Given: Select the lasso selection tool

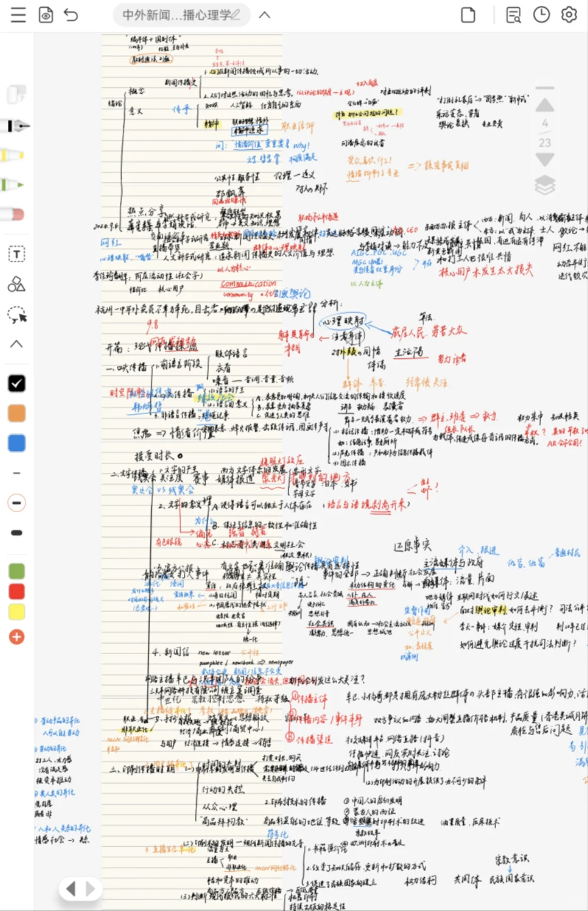Looking at the screenshot, I should (x=17, y=314).
